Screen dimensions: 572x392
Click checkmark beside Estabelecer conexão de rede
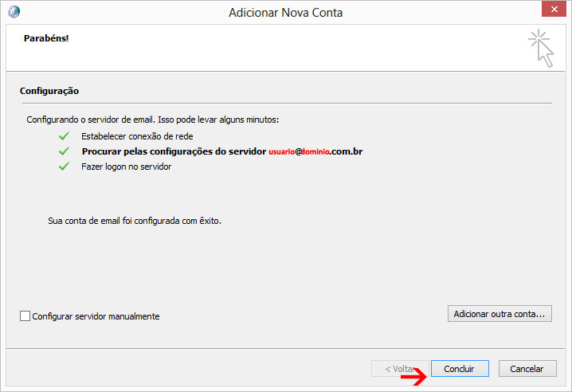(64, 136)
